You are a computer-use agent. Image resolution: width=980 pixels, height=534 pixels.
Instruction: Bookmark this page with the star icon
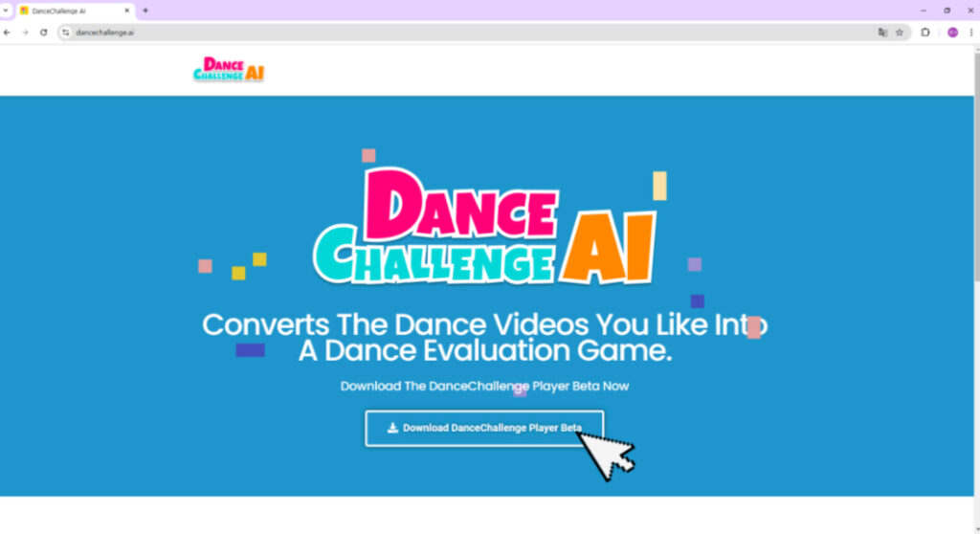click(x=900, y=33)
